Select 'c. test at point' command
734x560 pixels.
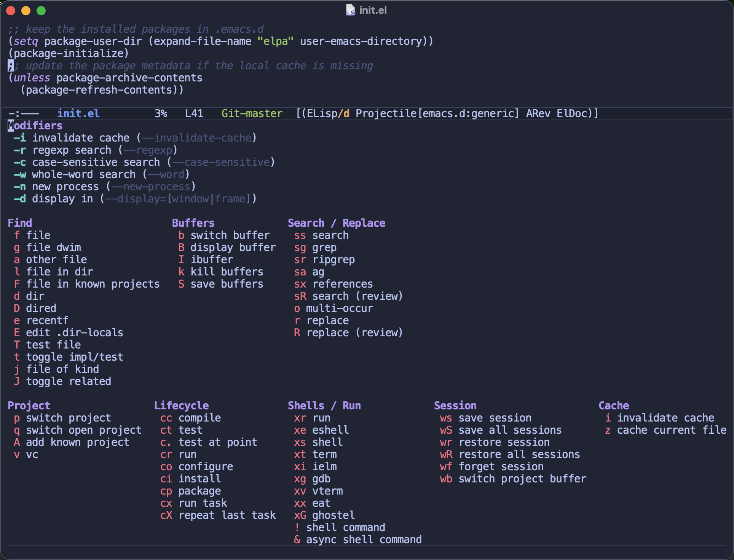pyautogui.click(x=209, y=442)
